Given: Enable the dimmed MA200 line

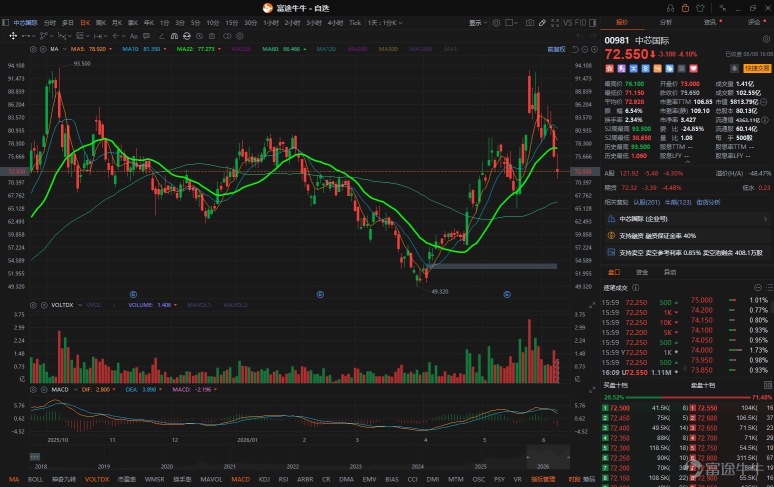Looking at the screenshot, I should (357, 49).
